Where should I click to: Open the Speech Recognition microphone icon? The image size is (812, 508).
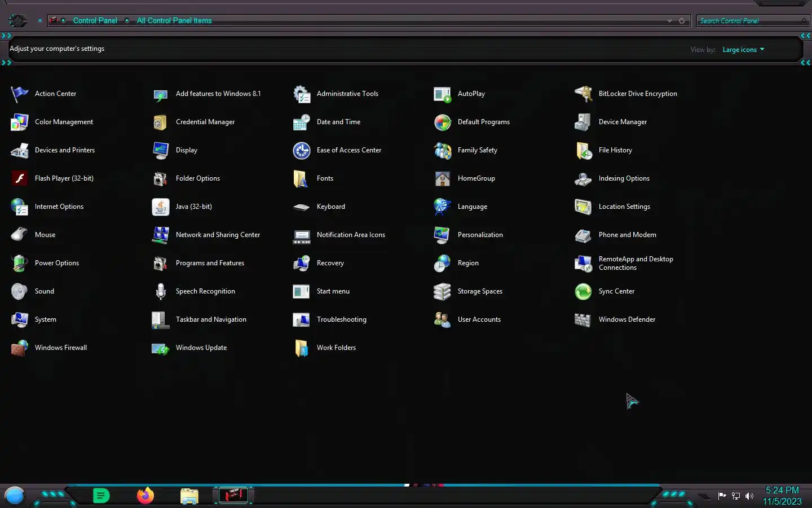161,291
